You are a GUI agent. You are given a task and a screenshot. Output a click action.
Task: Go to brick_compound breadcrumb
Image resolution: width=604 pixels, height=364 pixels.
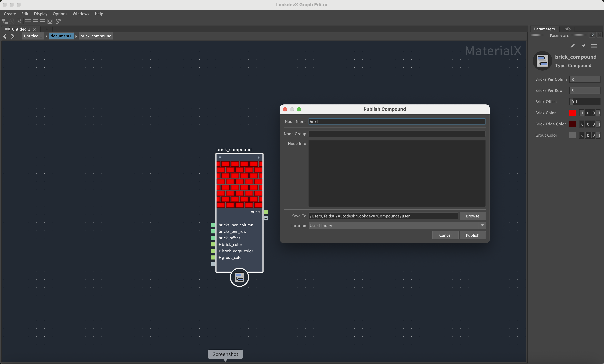coord(96,36)
